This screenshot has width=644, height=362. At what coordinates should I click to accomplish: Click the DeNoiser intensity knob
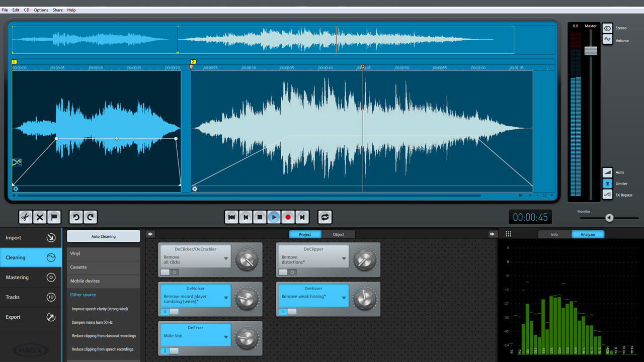(x=246, y=299)
